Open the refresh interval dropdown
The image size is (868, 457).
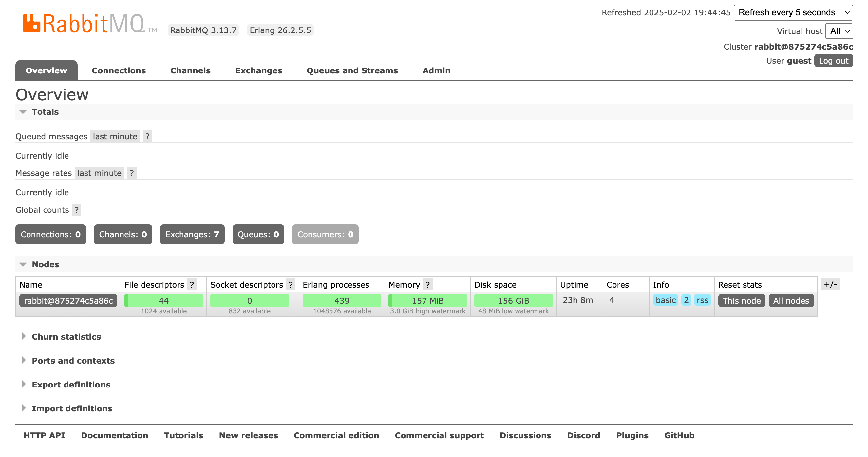tap(793, 13)
